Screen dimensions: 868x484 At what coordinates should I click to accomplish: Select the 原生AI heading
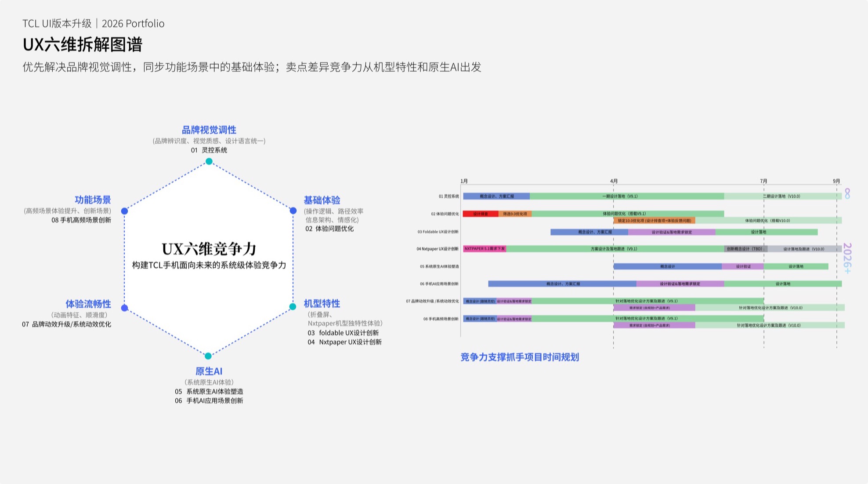tap(209, 371)
